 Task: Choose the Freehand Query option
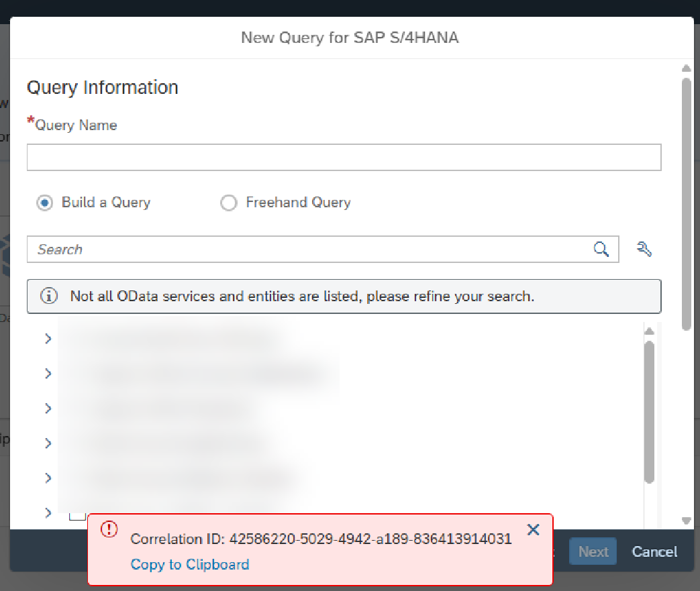click(x=229, y=203)
